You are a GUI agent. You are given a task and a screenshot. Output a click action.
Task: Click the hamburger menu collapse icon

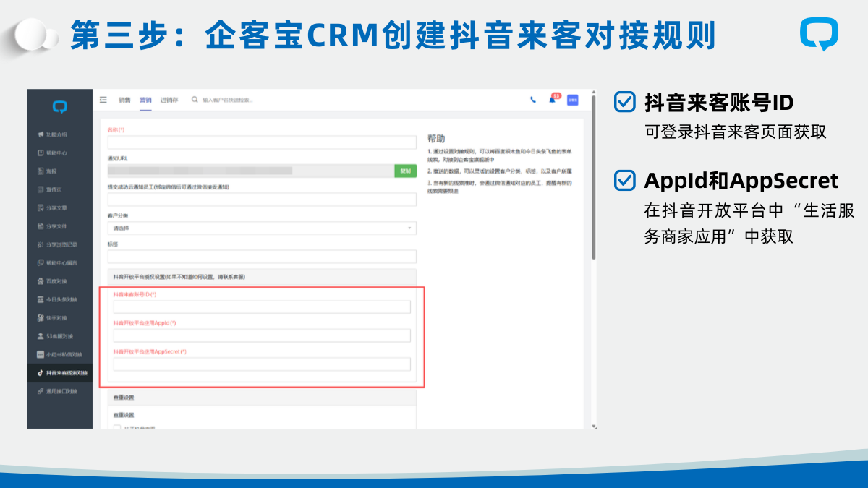(103, 100)
